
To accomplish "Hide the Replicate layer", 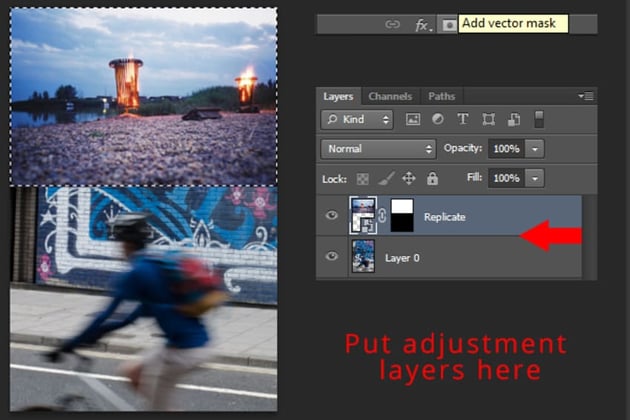I will [x=331, y=215].
